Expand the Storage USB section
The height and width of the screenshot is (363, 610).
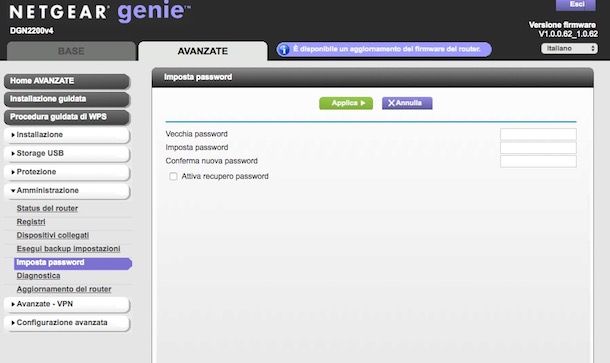click(x=67, y=154)
